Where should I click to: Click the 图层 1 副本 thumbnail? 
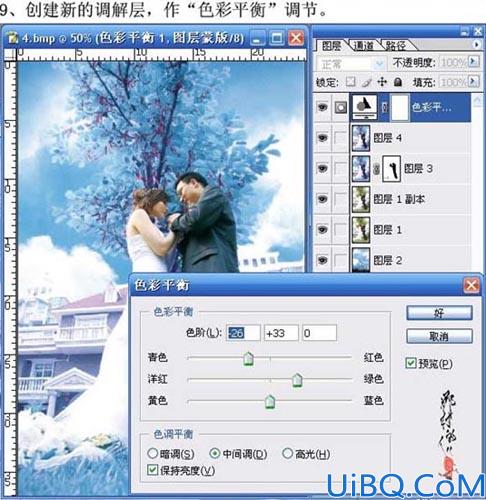tap(361, 199)
